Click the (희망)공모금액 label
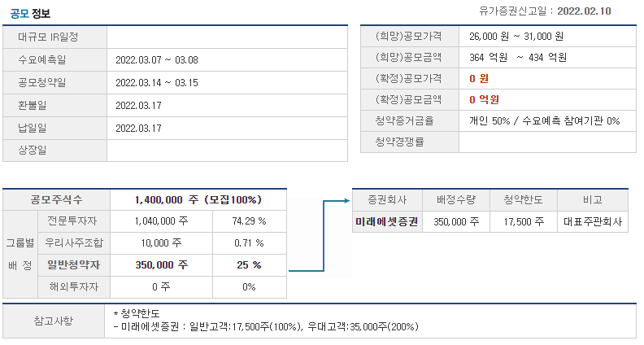 [410, 57]
